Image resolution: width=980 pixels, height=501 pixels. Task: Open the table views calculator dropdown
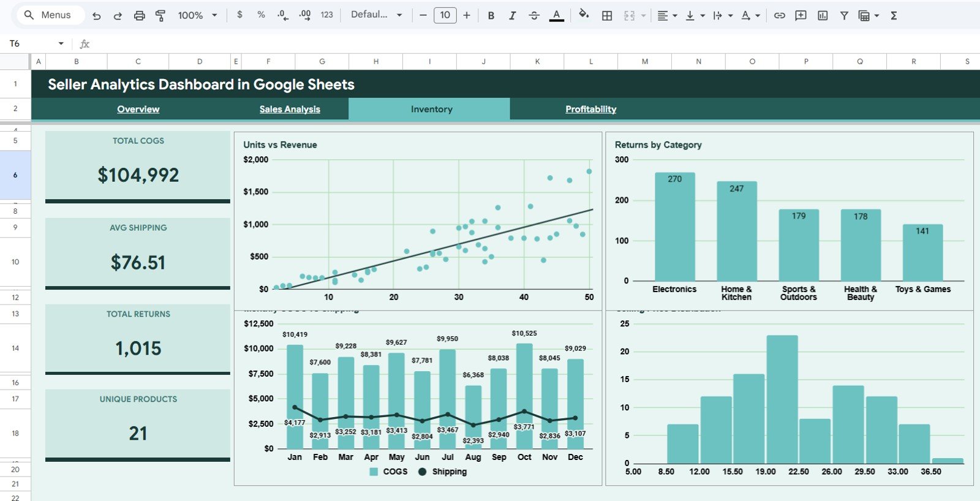[869, 15]
